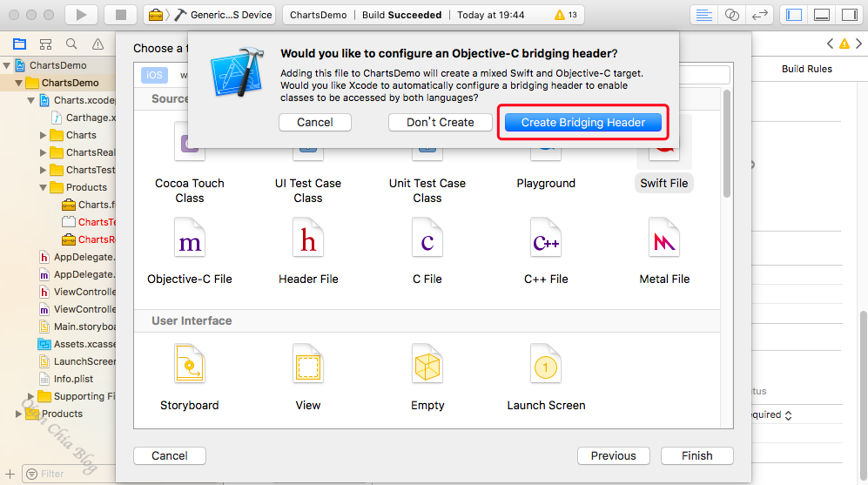Select ViewController.m file
Viewport: 868px width, 485px height.
77,309
